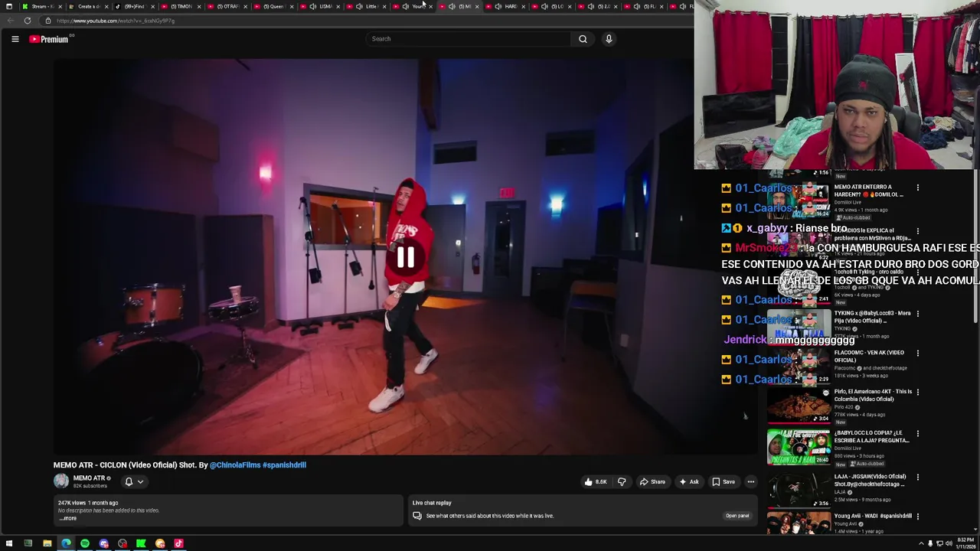Open the notification bell subscription dropdown
Viewport: 980px width, 551px height.
point(134,481)
